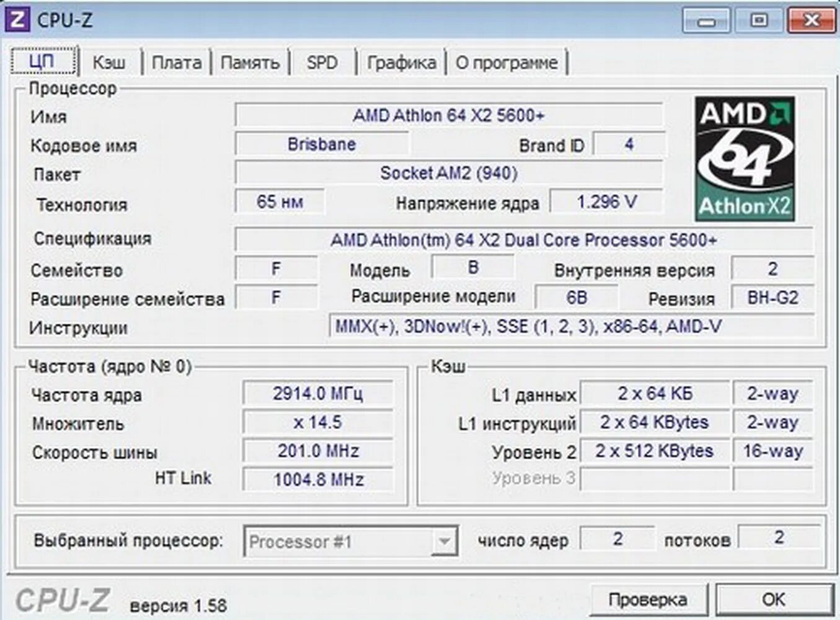Click the 65 нм technology value
840x620 pixels.
pyautogui.click(x=280, y=201)
